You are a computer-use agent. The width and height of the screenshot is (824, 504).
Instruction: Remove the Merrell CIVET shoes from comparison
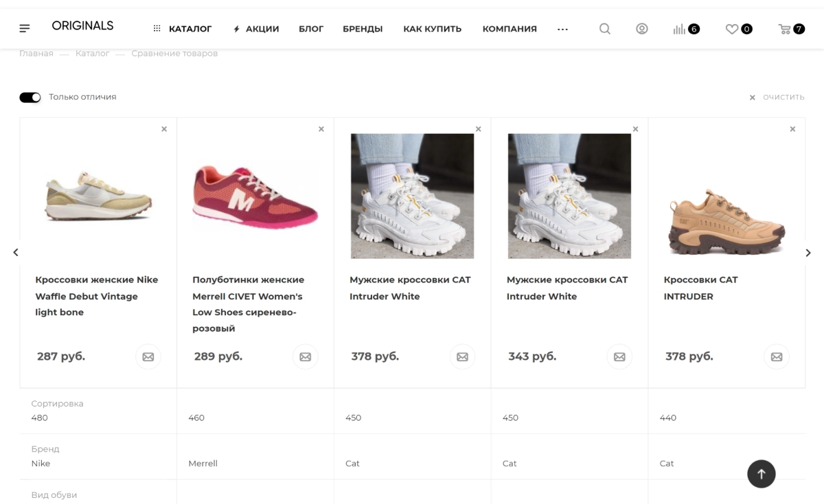click(321, 129)
